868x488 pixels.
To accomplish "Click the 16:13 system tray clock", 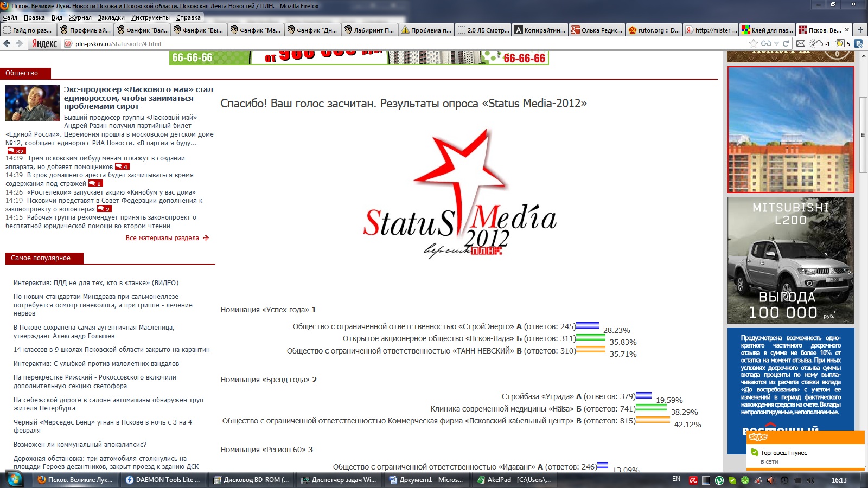I will tap(839, 480).
